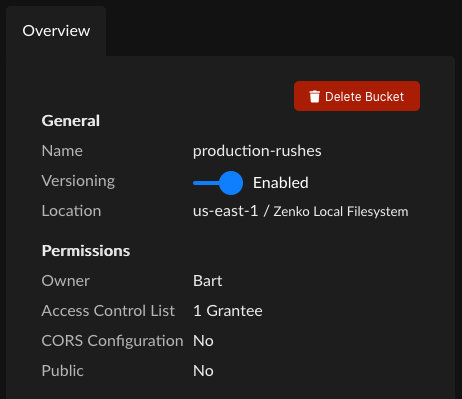Click the 'Owner' field label

tap(66, 281)
